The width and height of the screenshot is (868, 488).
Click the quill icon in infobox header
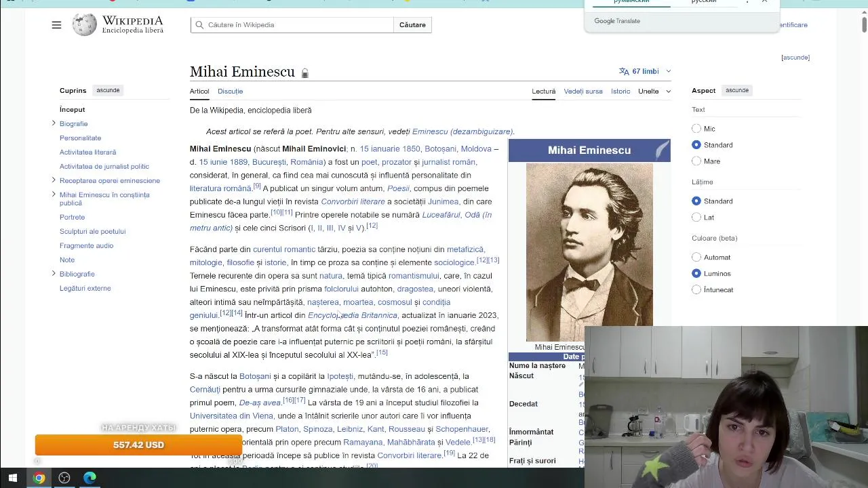tap(662, 150)
